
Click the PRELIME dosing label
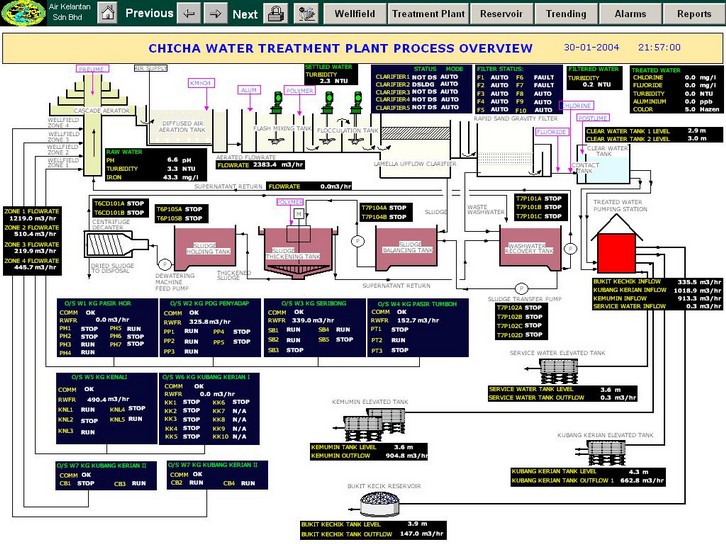click(93, 69)
